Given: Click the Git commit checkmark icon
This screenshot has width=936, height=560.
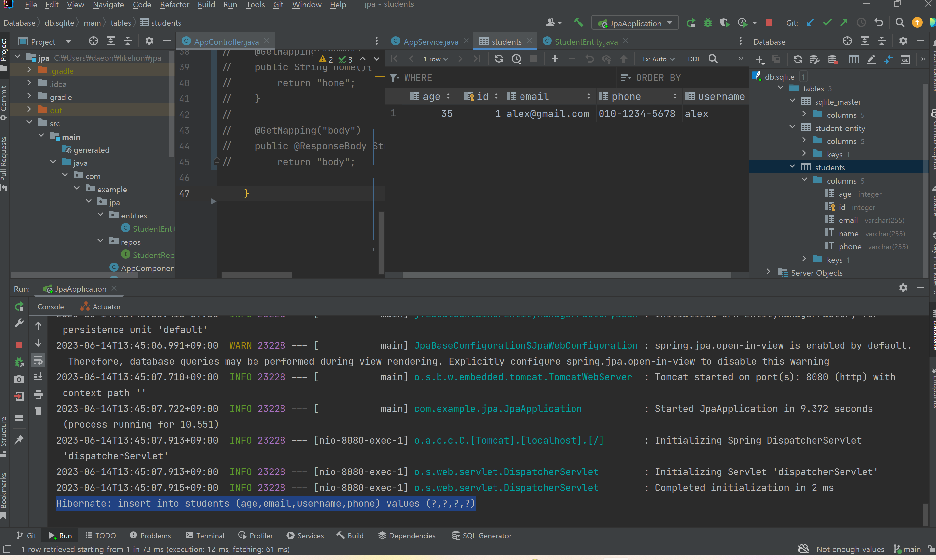Looking at the screenshot, I should point(827,23).
